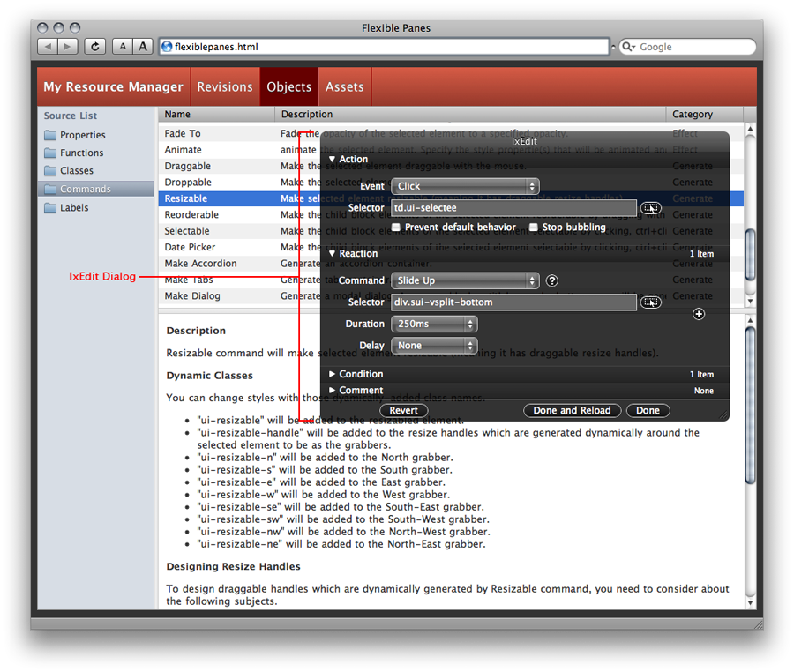This screenshot has height=672, width=794.
Task: Click the Revert button
Action: tap(404, 410)
